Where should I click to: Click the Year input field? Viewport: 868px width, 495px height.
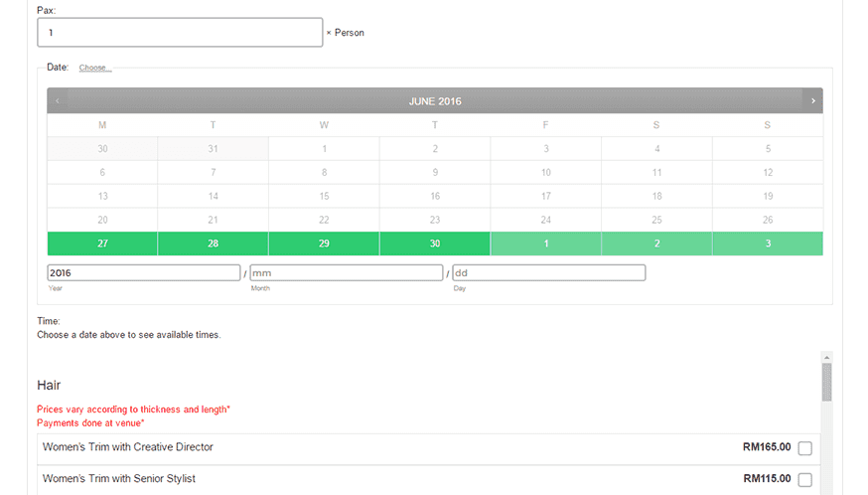(x=144, y=272)
